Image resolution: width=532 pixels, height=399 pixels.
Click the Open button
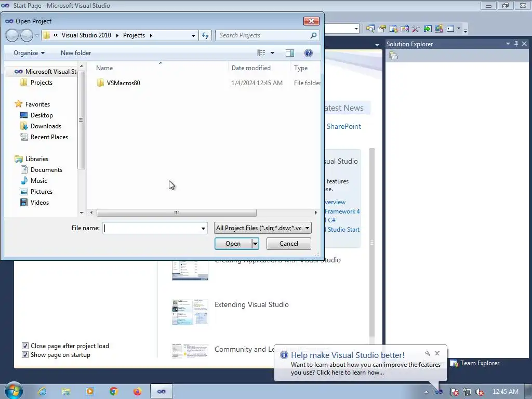pyautogui.click(x=233, y=244)
